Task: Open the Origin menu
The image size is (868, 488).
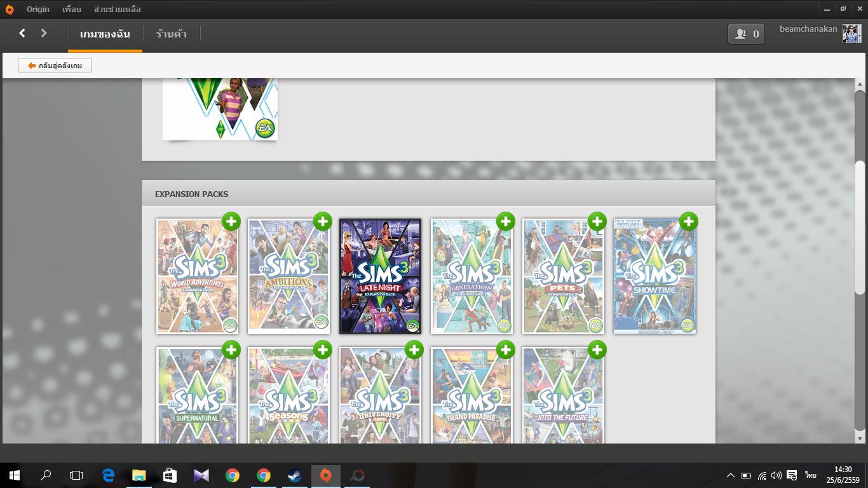Action: tap(37, 10)
